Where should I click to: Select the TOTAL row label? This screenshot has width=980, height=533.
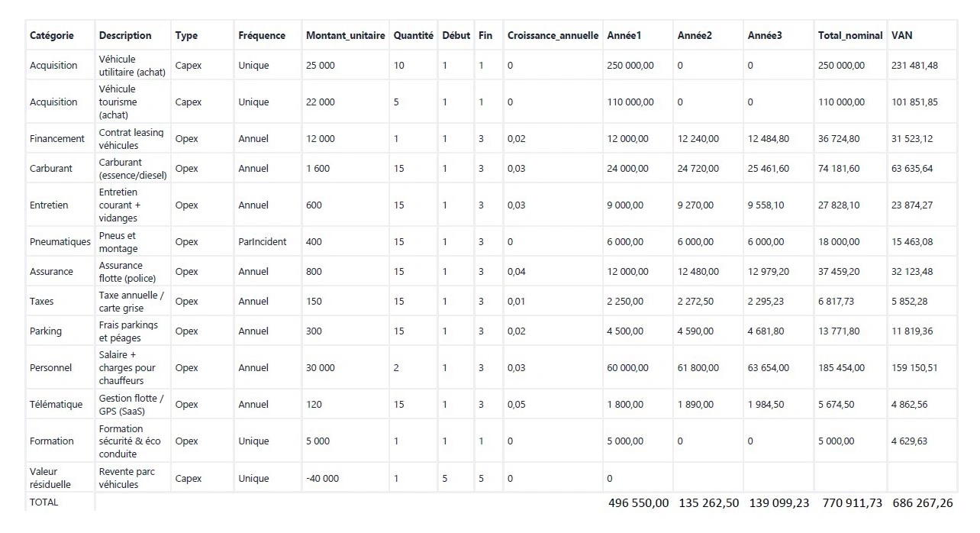click(x=44, y=502)
